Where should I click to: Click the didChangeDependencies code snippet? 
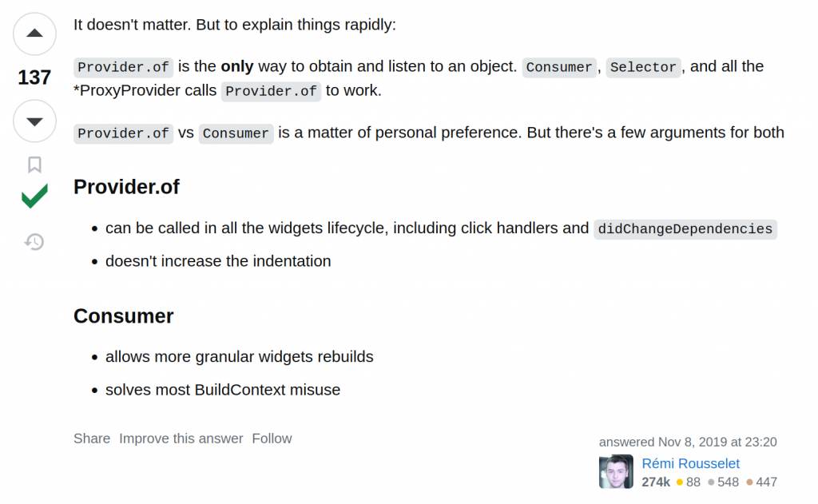click(x=685, y=229)
